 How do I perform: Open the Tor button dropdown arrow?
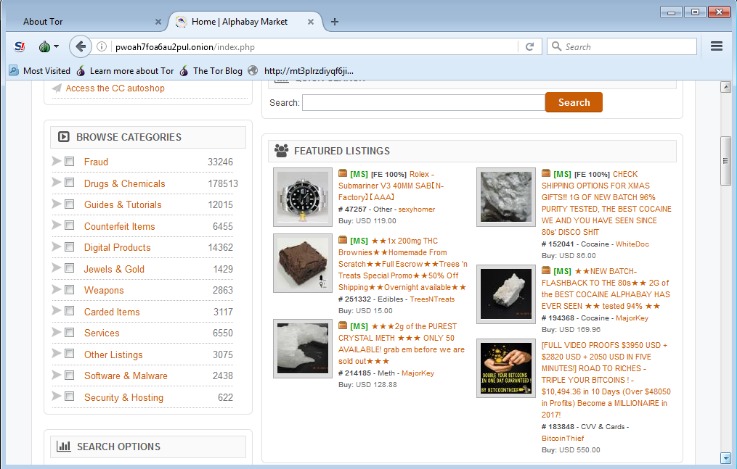(56, 47)
